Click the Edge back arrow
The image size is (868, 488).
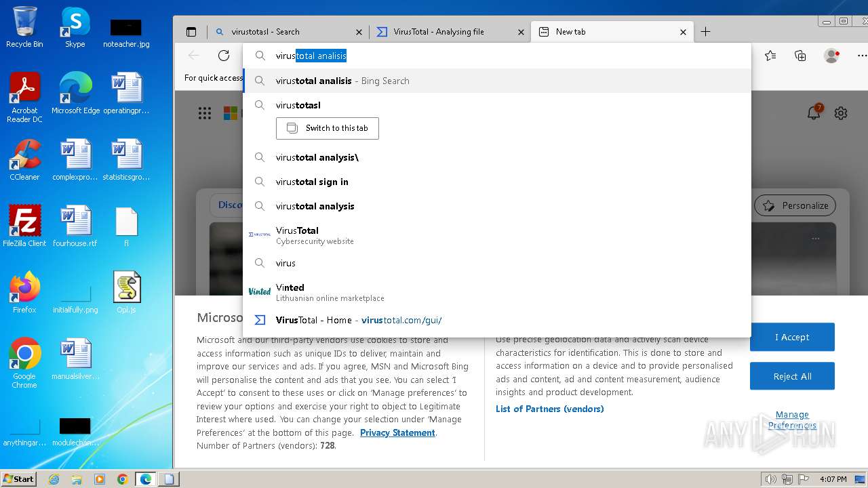(x=194, y=56)
